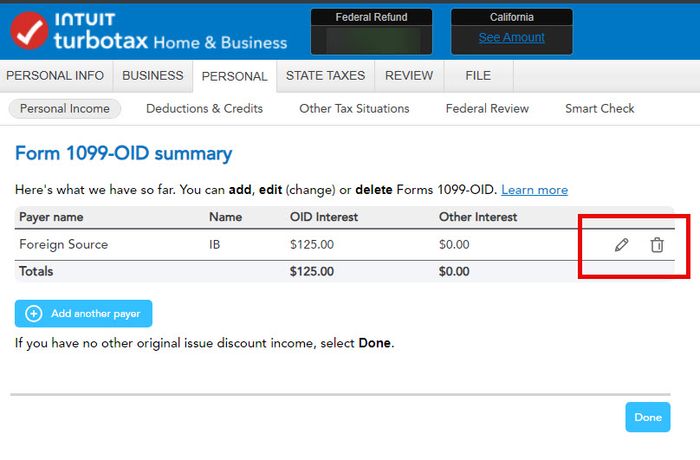Go to Other Tax Situations
The image size is (700, 460).
(x=354, y=109)
